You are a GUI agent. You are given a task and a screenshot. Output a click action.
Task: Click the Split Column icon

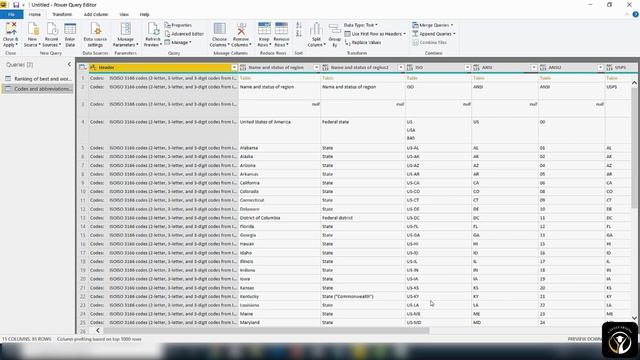(316, 29)
